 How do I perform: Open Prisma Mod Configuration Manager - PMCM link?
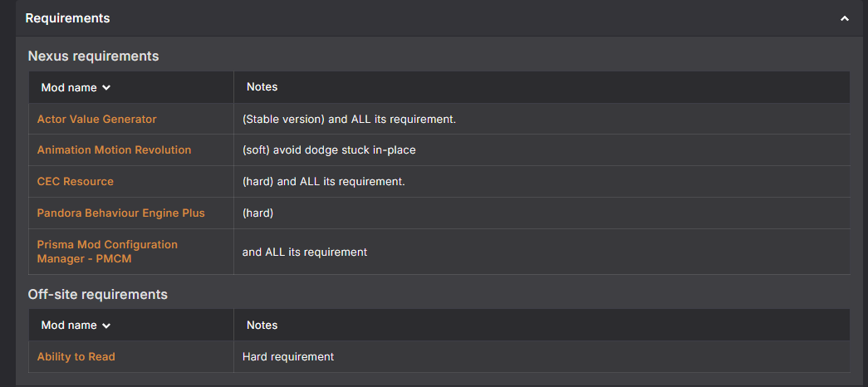tap(107, 252)
